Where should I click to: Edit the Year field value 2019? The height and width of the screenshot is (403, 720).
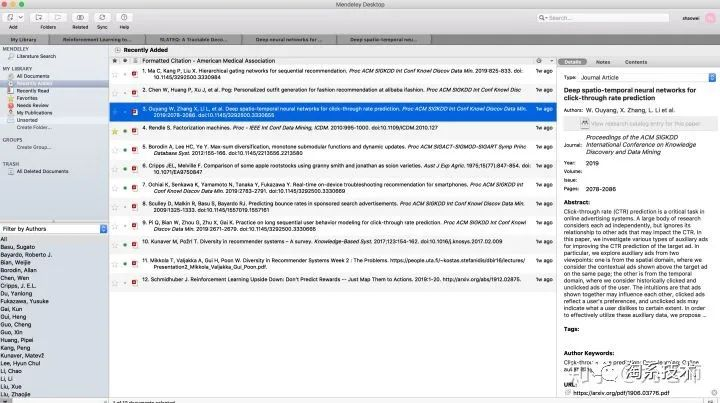[x=592, y=163]
